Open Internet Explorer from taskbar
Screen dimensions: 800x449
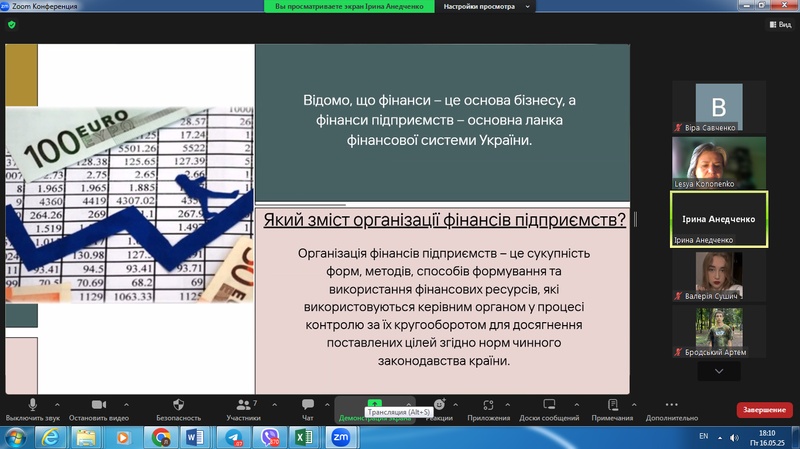pyautogui.click(x=51, y=438)
